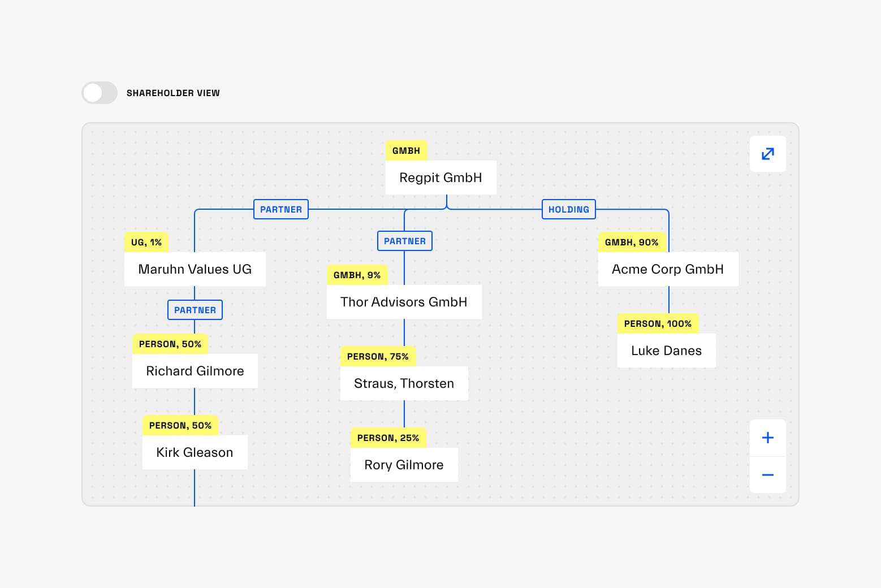
Task: Click the HOLDING relationship label
Action: point(568,209)
